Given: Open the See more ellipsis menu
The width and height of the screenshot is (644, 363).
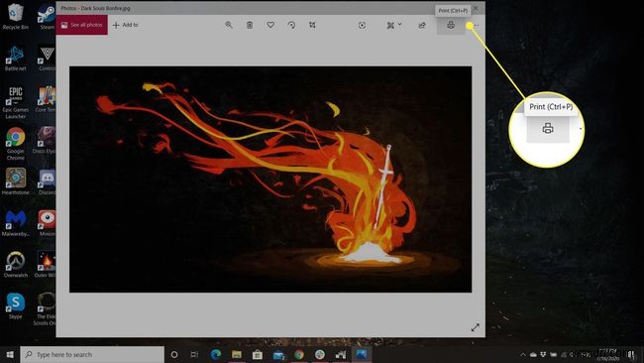Looking at the screenshot, I should point(476,25).
